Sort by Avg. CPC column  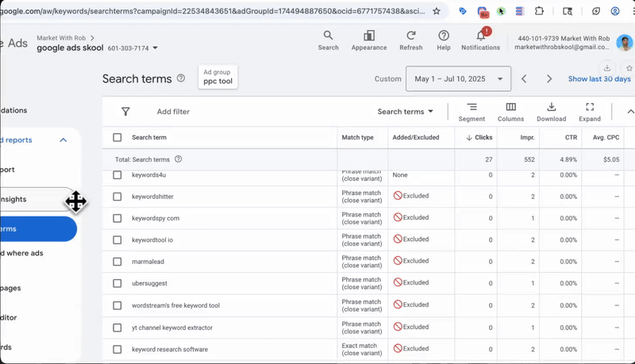click(606, 137)
